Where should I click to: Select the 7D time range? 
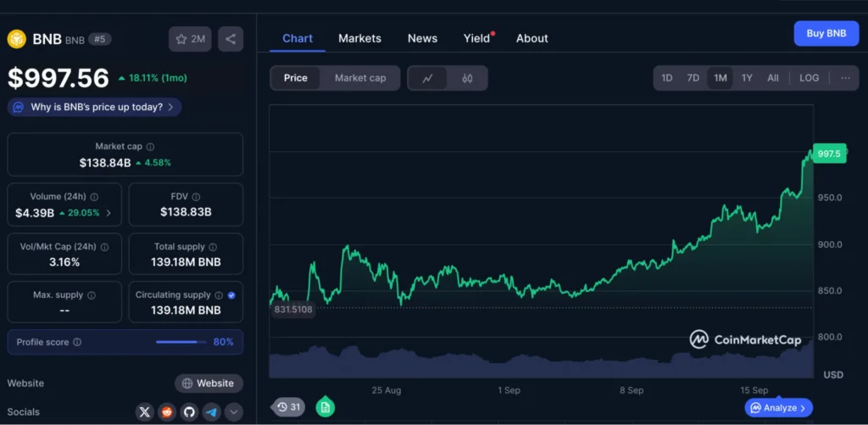[693, 78]
